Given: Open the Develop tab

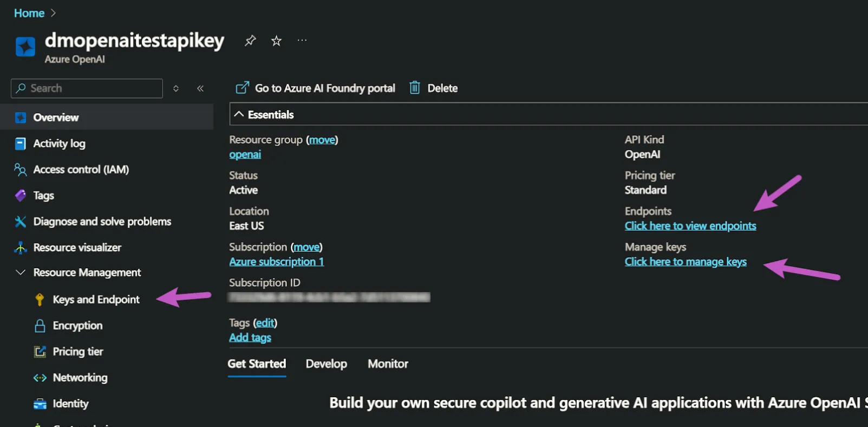Looking at the screenshot, I should [327, 364].
